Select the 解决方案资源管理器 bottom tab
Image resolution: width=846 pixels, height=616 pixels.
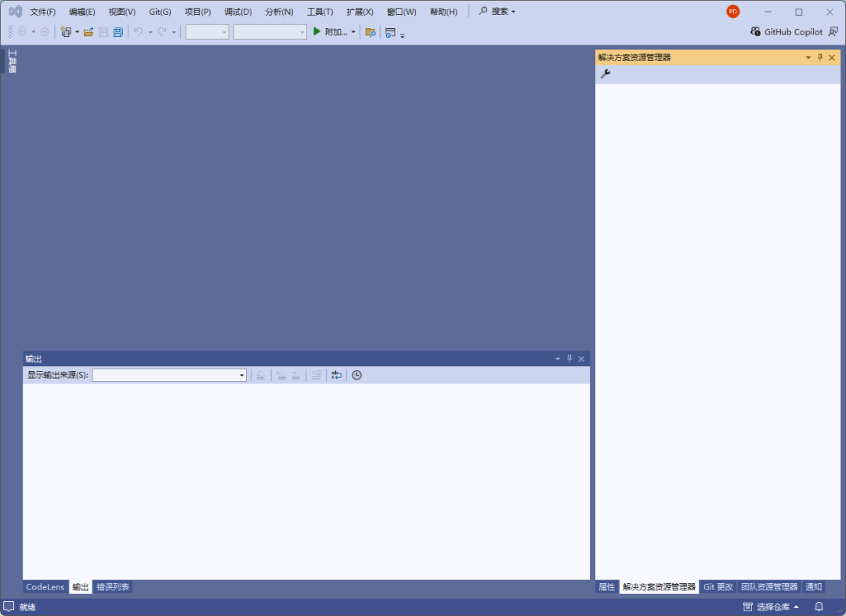point(659,587)
